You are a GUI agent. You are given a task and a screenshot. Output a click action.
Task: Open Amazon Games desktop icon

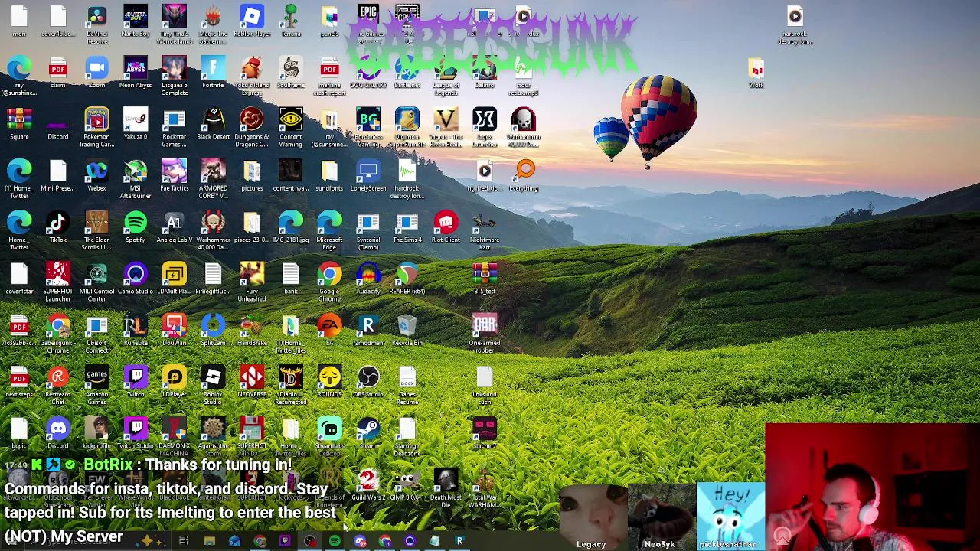tap(96, 384)
